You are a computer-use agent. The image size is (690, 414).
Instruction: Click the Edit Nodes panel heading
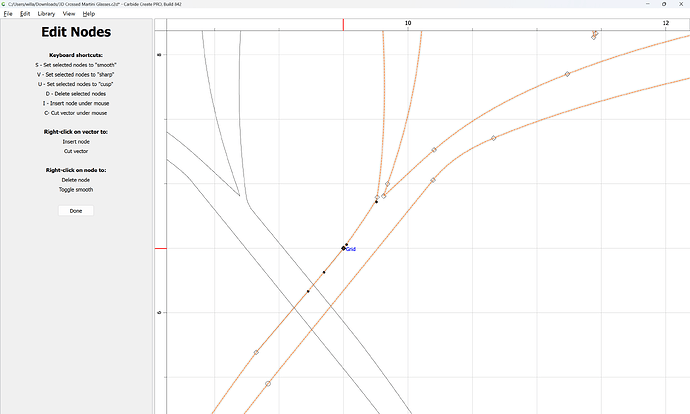[76, 33]
